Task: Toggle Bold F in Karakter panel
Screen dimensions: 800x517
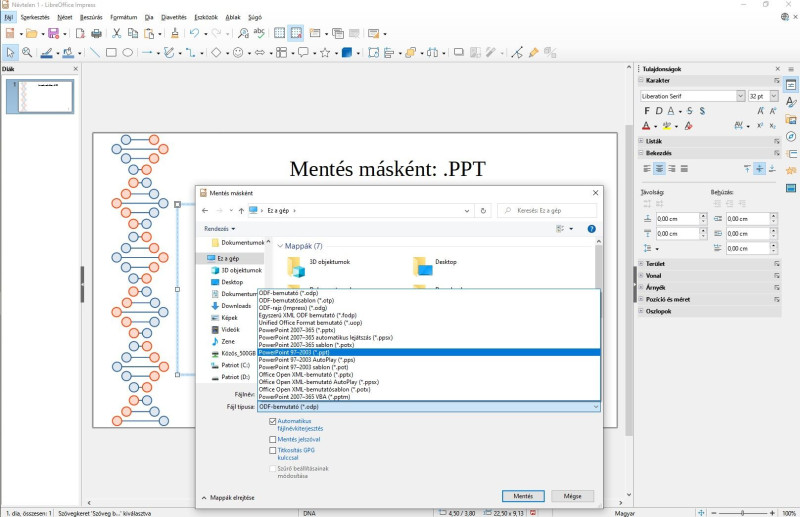Action: (x=647, y=111)
